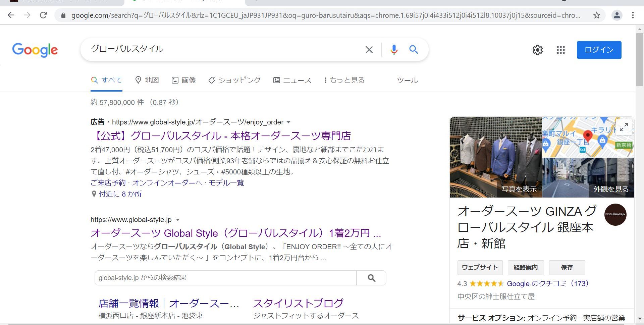Screen dimensions: 644x325
Task: Open もっと見る more options menu
Action: (344, 80)
